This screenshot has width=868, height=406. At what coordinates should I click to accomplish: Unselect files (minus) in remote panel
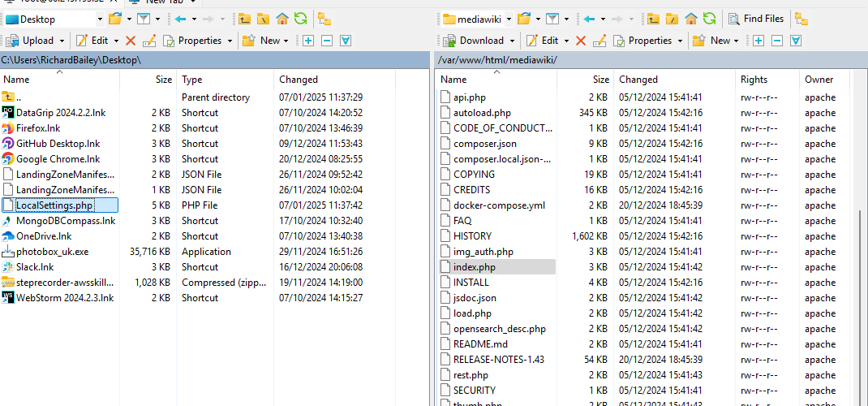coord(777,41)
